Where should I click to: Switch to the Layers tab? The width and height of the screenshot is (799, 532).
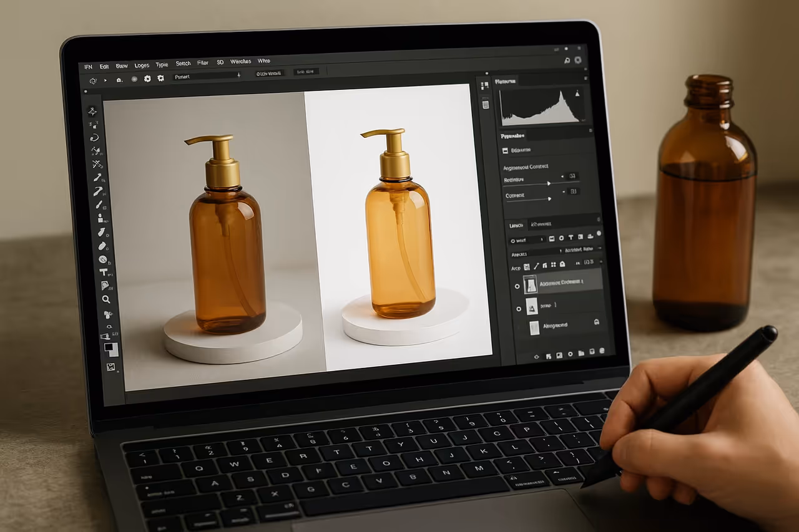point(517,223)
